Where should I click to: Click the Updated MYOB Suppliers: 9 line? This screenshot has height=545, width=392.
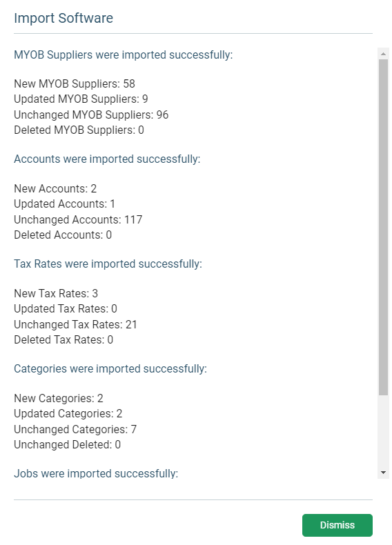pyautogui.click(x=81, y=99)
